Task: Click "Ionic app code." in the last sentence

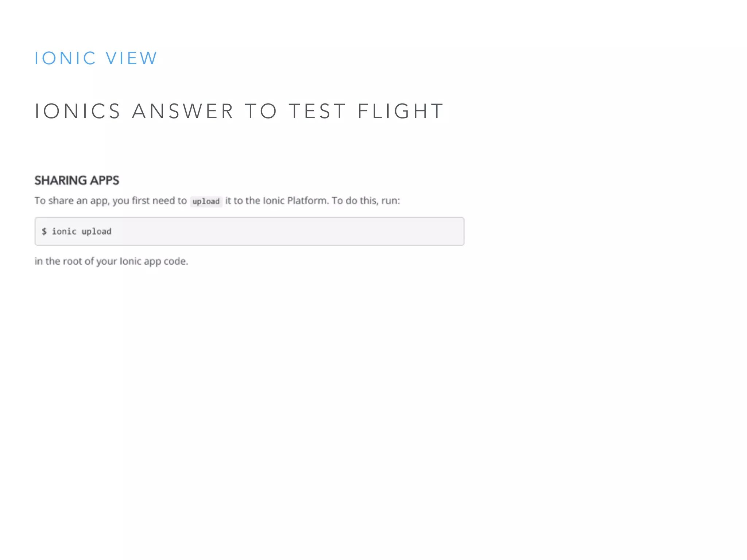Action: [x=154, y=261]
